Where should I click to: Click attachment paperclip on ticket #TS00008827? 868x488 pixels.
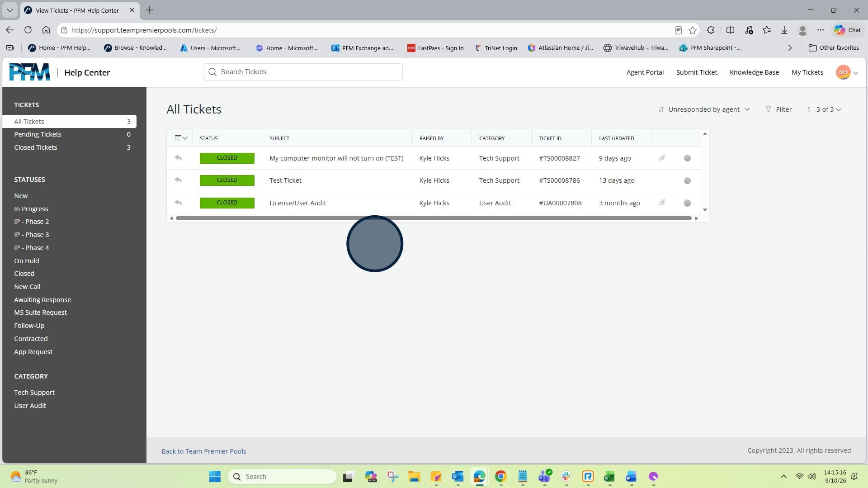[x=662, y=158]
